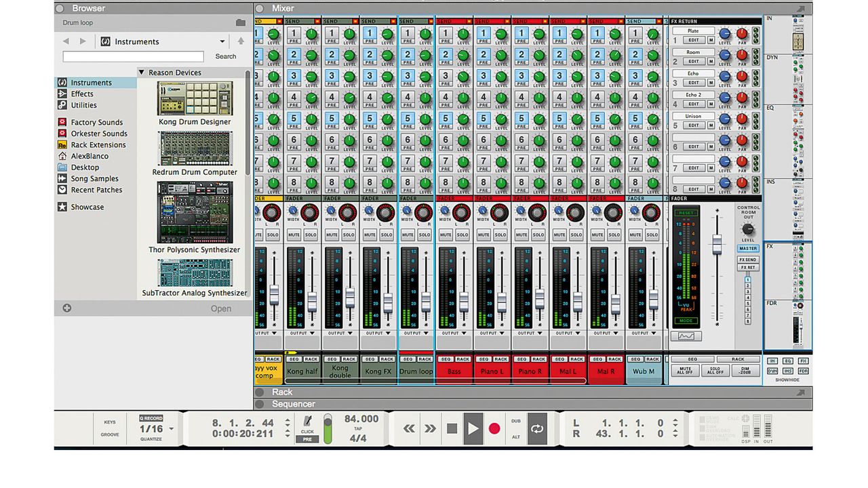This screenshot has height=488, width=868.
Task: Click MUTE ALL OFF in master section
Action: tap(685, 371)
